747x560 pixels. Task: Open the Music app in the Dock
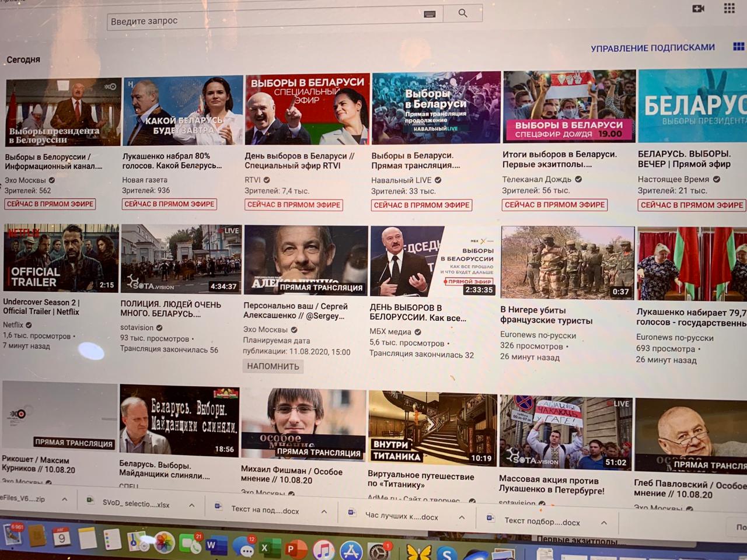pyautogui.click(x=323, y=550)
